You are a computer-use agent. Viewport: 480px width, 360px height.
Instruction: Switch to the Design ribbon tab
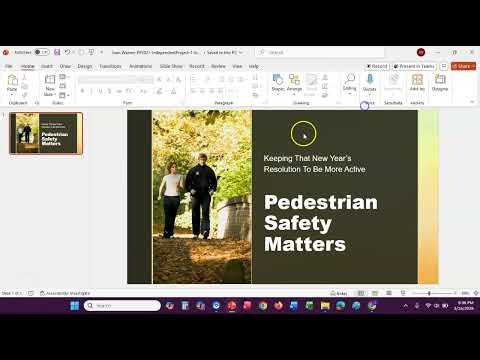click(x=85, y=66)
